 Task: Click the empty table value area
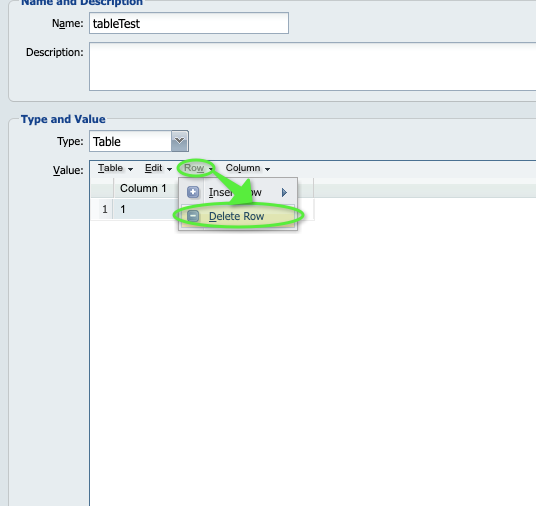[x=313, y=362]
